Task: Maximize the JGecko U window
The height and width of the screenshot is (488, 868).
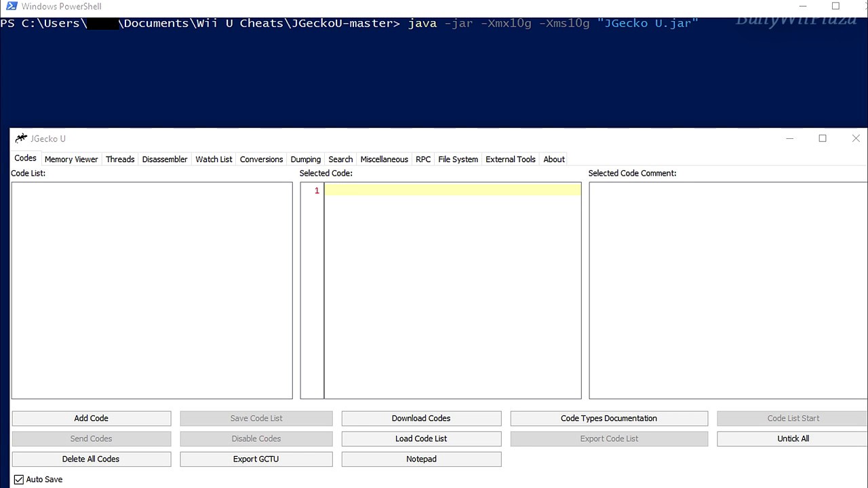Action: (x=823, y=138)
